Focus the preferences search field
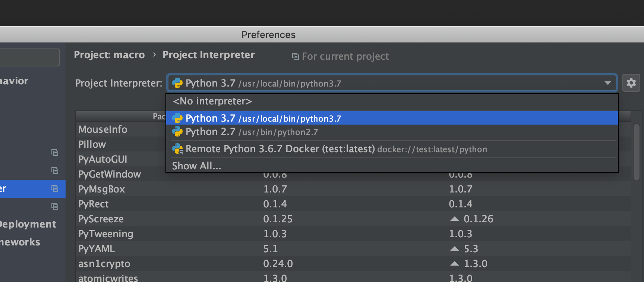Image resolution: width=644 pixels, height=282 pixels. (29, 57)
